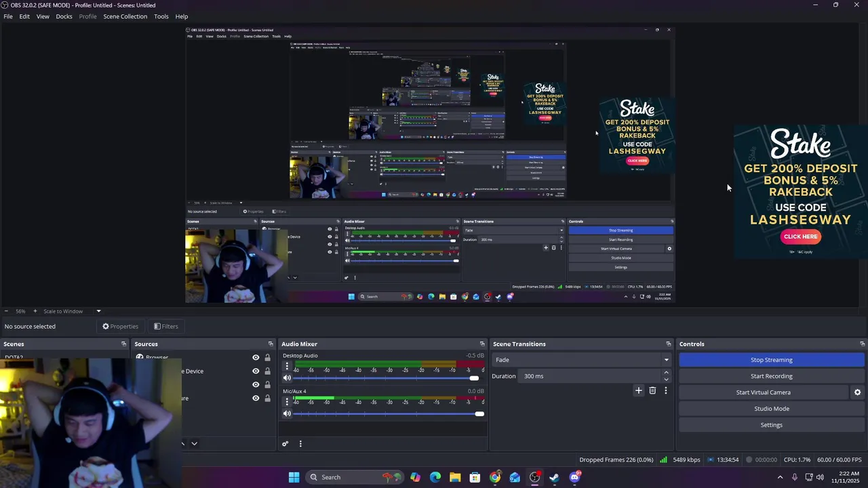Toggle visibility of the Device source row
The height and width of the screenshot is (488, 868).
(256, 371)
